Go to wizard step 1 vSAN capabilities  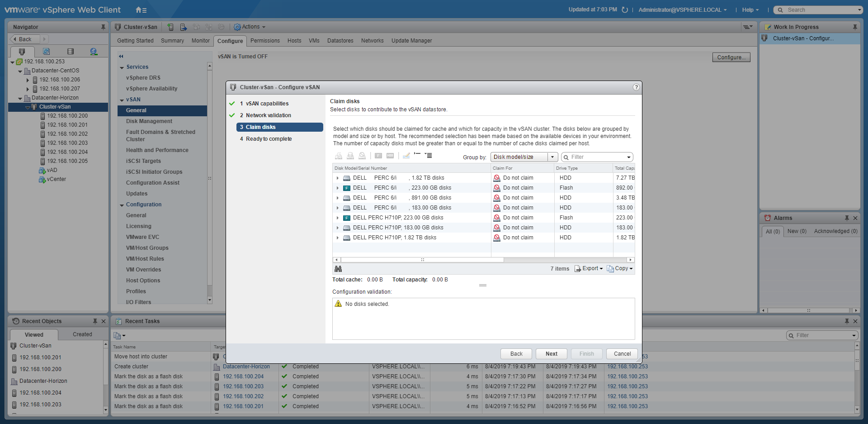267,104
